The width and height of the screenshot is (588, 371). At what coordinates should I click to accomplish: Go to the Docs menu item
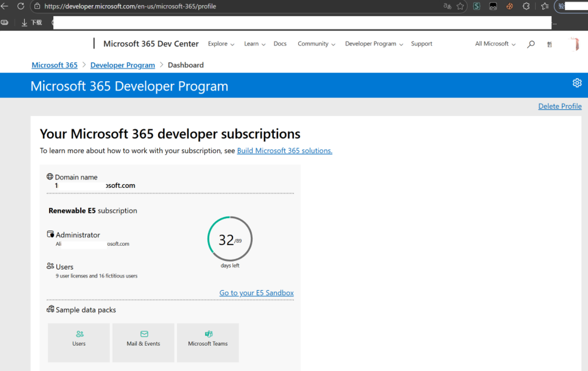coord(280,44)
